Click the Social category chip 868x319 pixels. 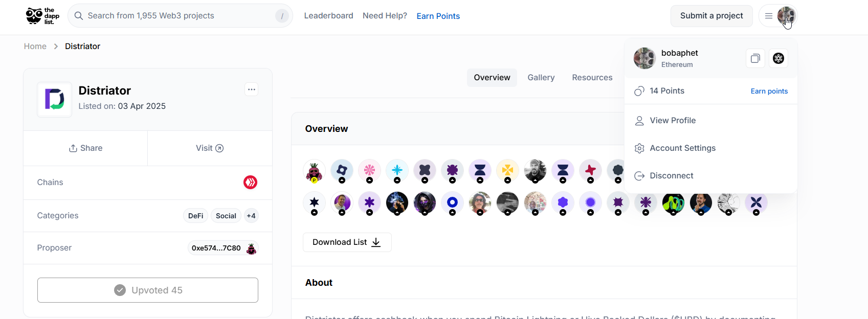pyautogui.click(x=226, y=216)
